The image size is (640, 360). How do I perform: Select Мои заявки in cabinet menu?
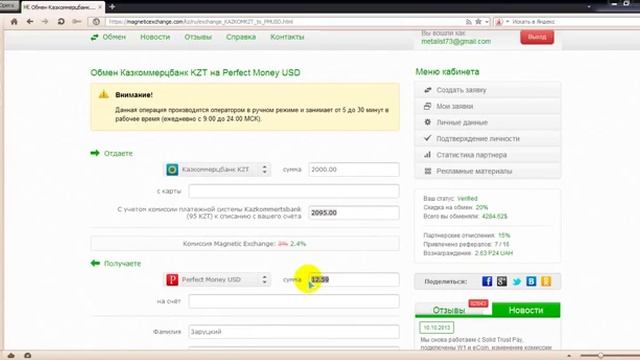point(488,107)
